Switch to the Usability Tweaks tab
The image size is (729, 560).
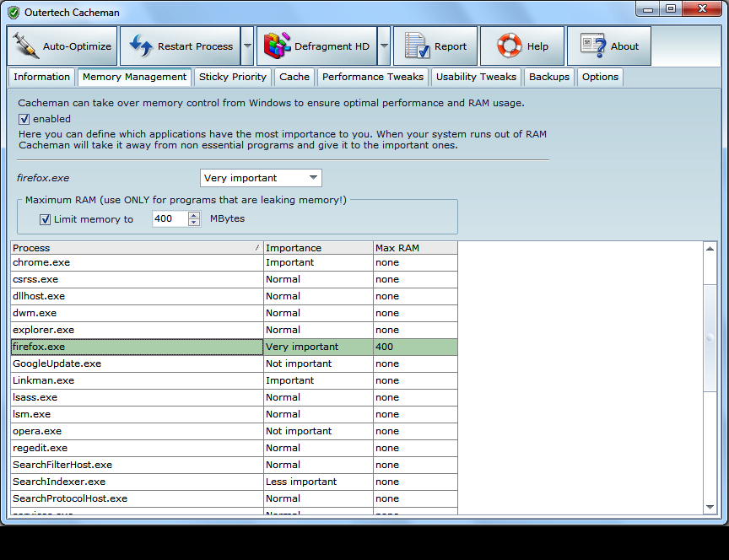(x=476, y=77)
